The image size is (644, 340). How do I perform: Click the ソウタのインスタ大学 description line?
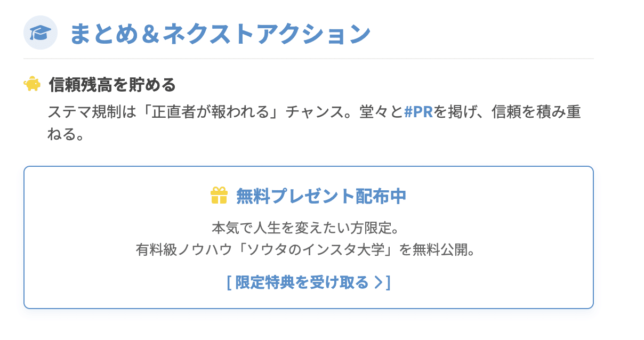(305, 249)
